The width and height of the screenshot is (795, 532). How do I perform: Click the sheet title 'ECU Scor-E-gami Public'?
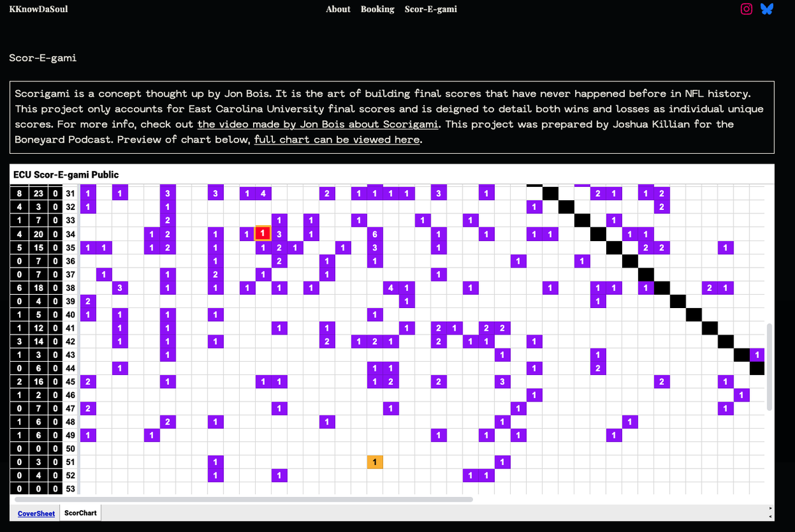(66, 175)
